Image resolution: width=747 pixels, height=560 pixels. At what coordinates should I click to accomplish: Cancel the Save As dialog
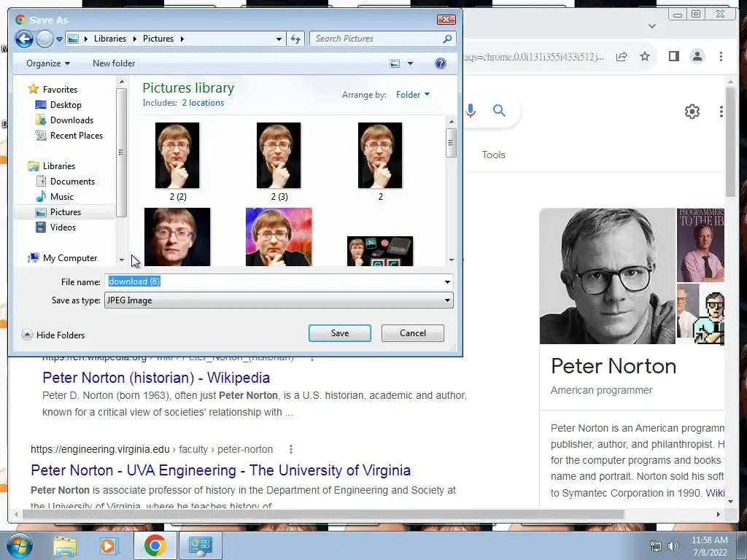413,333
